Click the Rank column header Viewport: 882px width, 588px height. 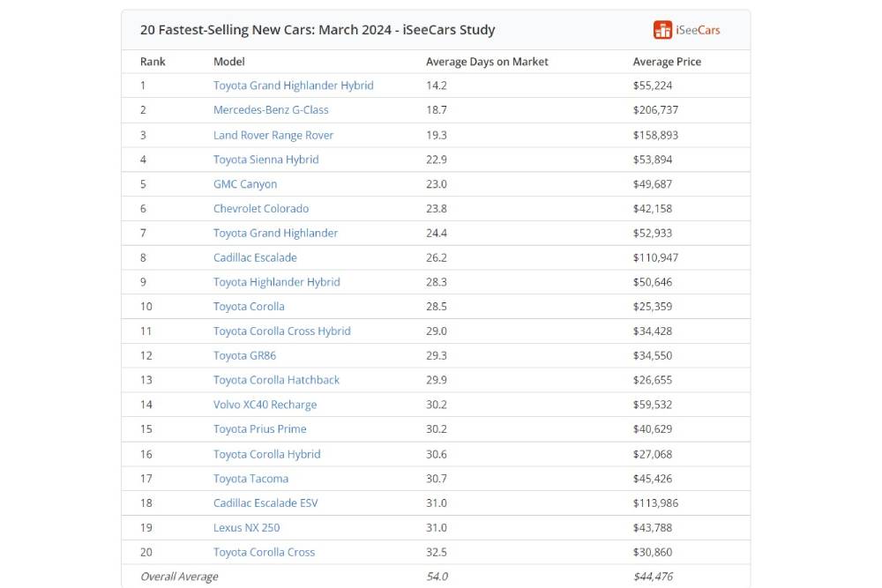[x=153, y=62]
